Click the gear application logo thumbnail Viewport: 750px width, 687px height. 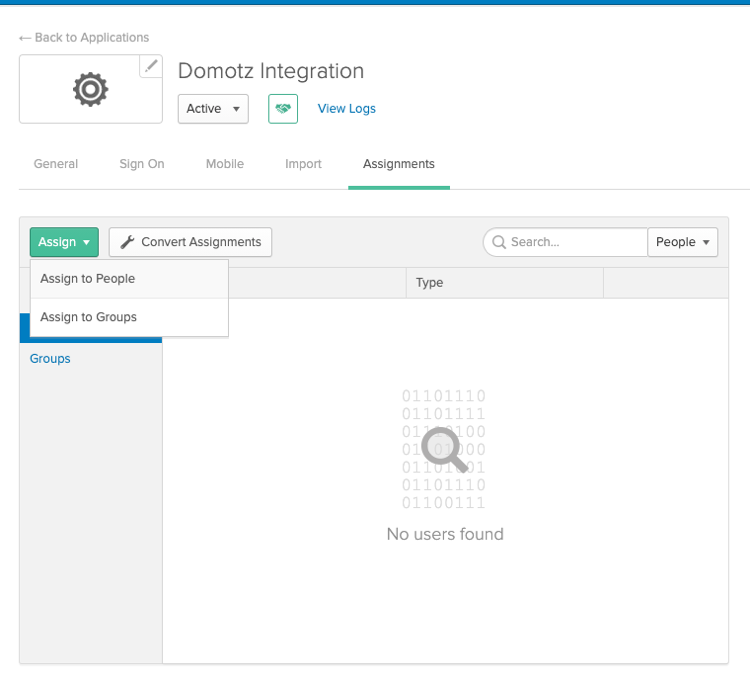(91, 89)
